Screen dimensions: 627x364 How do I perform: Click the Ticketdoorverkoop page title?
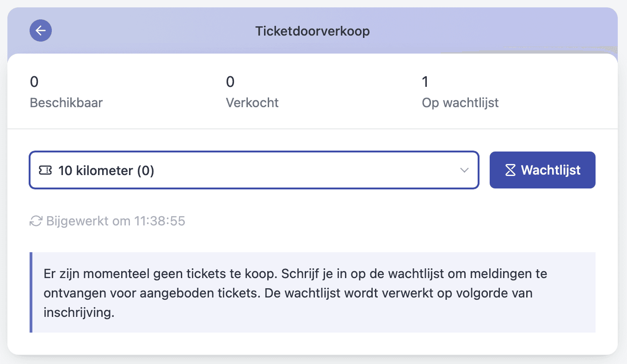point(313,31)
